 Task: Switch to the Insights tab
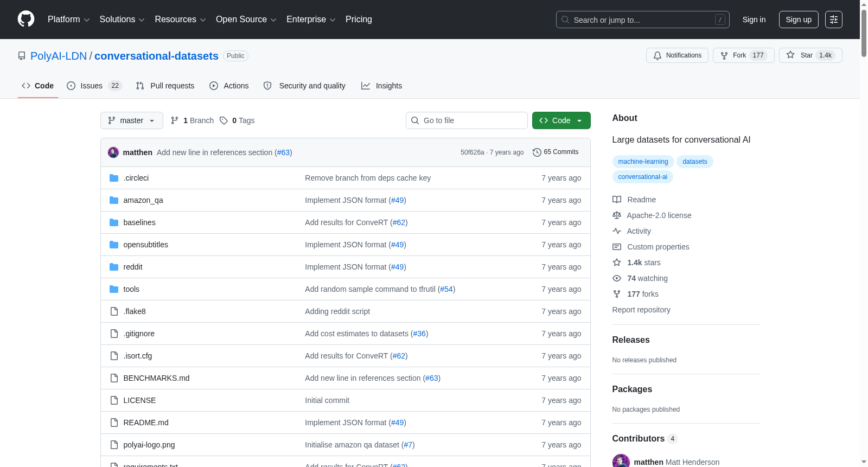click(382, 86)
